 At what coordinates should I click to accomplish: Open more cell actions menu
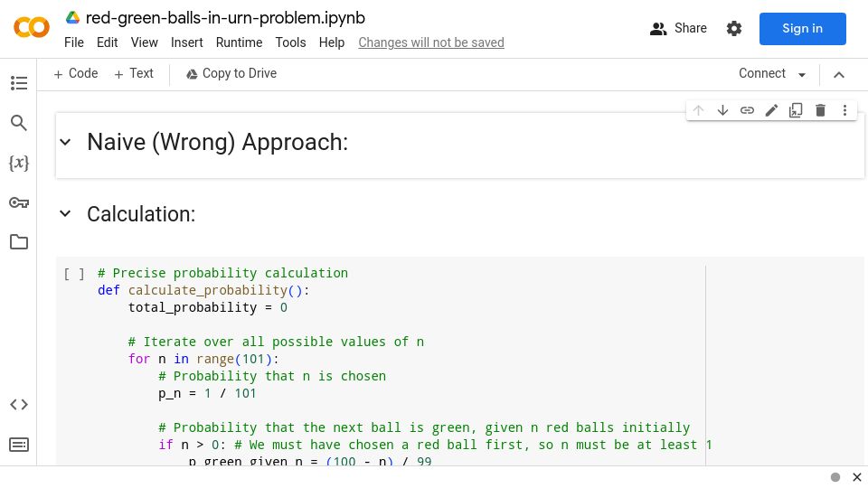[844, 110]
